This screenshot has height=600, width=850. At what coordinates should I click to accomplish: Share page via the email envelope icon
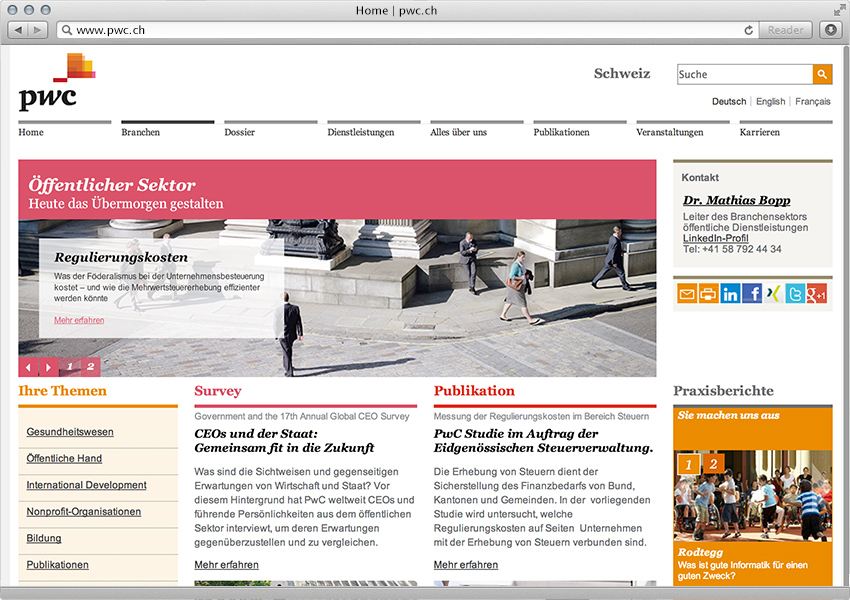[x=687, y=294]
